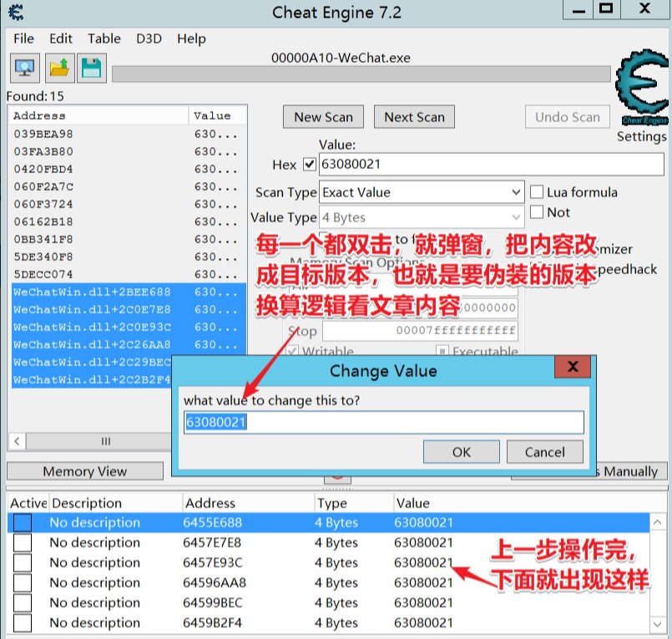This screenshot has height=639, width=672.
Task: Click the new value text field
Action: pyautogui.click(x=383, y=423)
